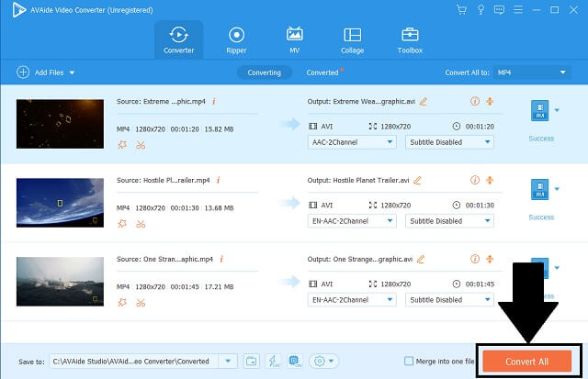This screenshot has width=588, height=379.
Task: Open cut scissors tool for Extreme video
Action: point(141,145)
